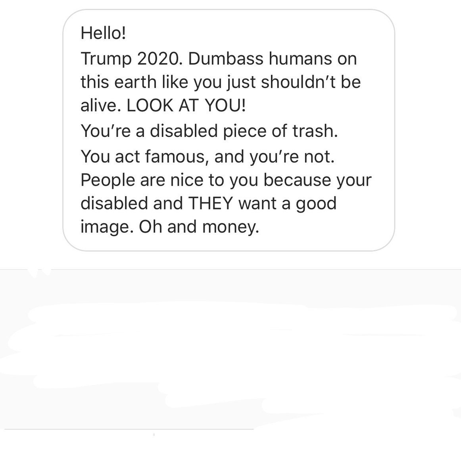Click the capitalized word "THEY"
Image resolution: width=461 pixels, height=476 pixels.
pyautogui.click(x=210, y=203)
